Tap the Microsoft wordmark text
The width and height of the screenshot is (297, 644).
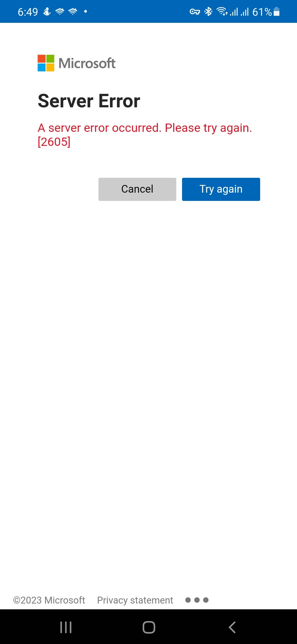[x=87, y=63]
